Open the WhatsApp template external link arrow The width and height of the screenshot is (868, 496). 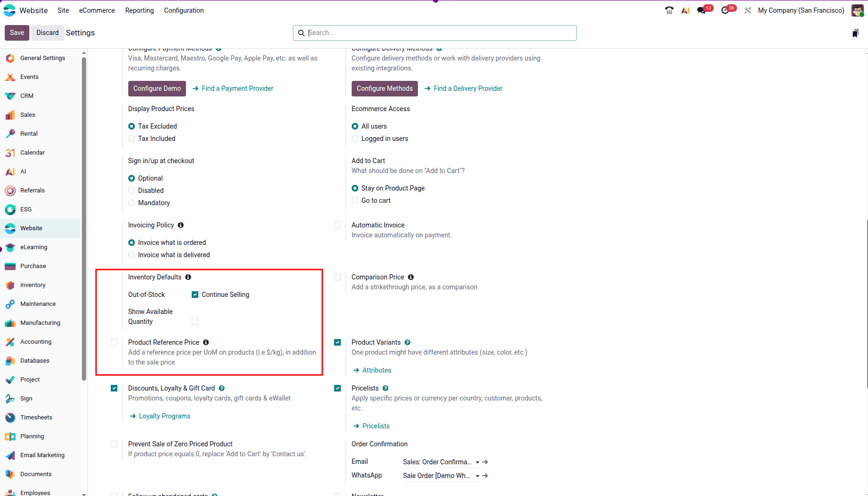485,476
